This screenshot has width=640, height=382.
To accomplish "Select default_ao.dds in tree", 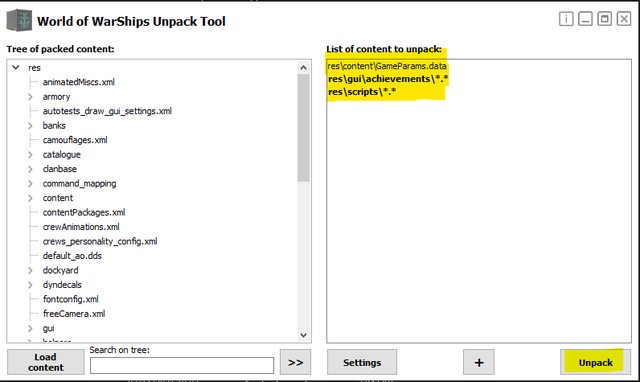I will 72,256.
